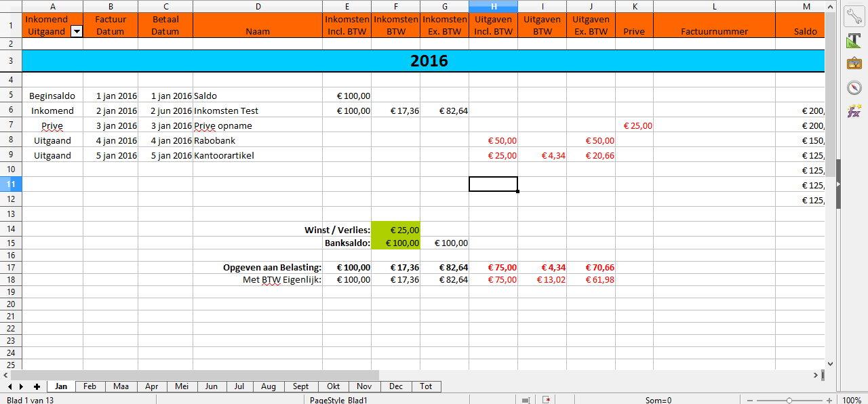Click the Som=0 status bar field
Viewport: 868px width, 404px height.
[x=658, y=400]
